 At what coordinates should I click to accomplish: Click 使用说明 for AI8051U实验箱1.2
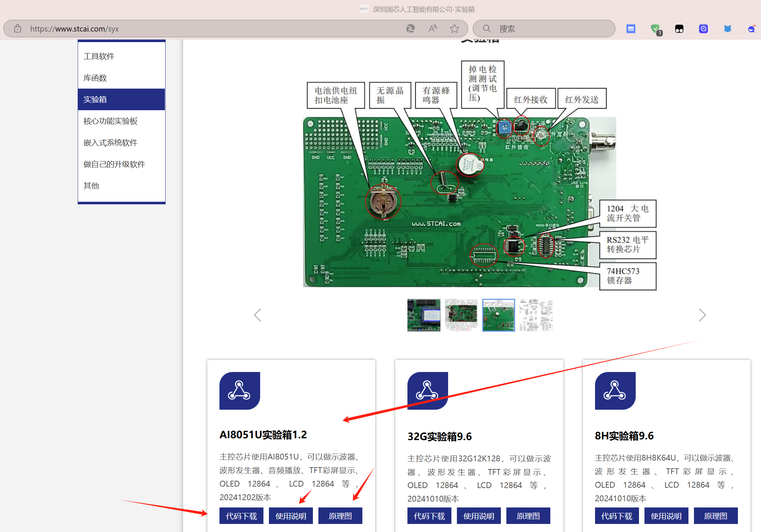pos(291,516)
